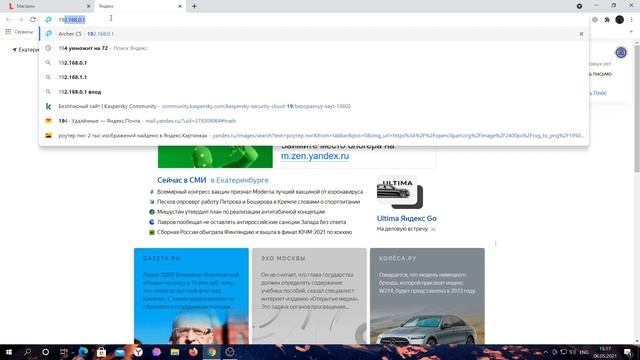Expand hidden system tray icons
This screenshot has height=360, width=640.
tap(545, 352)
